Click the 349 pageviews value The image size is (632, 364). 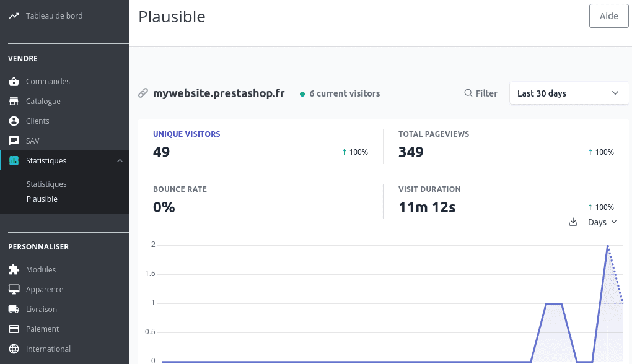click(x=411, y=152)
